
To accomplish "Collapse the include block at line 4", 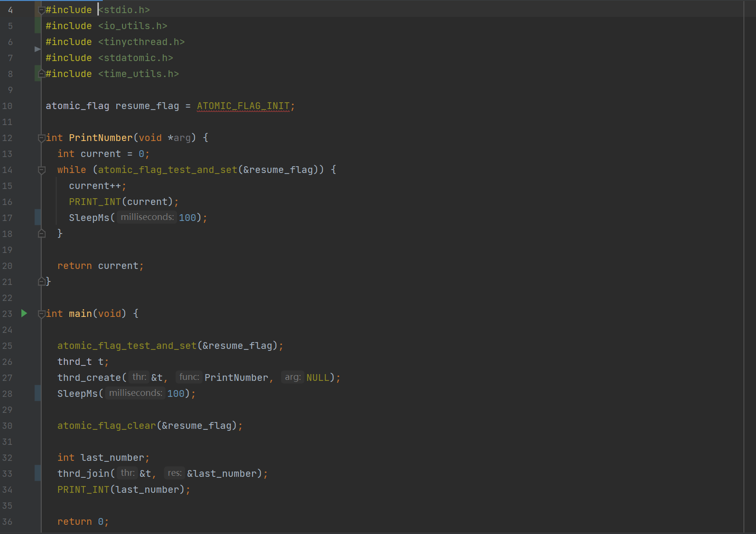I will pyautogui.click(x=42, y=10).
